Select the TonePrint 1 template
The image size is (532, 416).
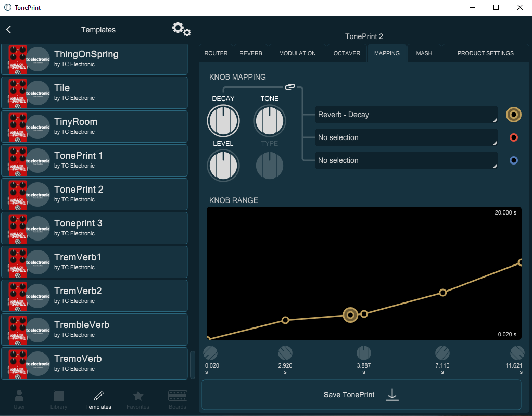point(94,160)
